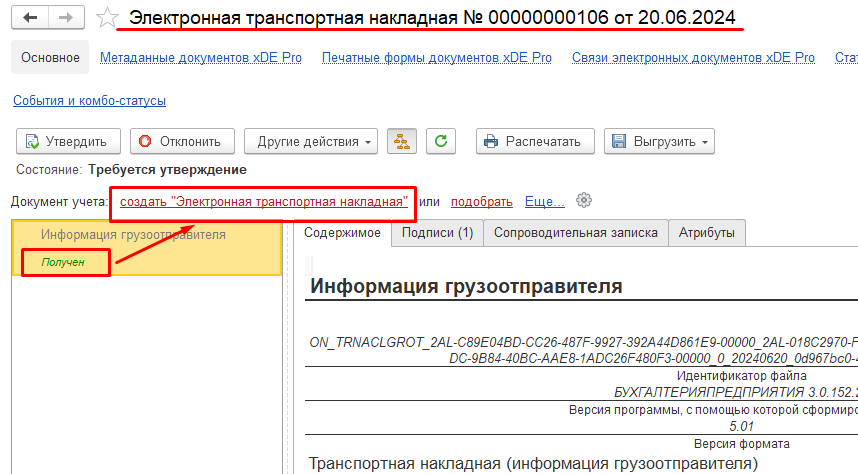Click the Получен status text
Viewport: 858px width, 474px height.
coord(63,262)
